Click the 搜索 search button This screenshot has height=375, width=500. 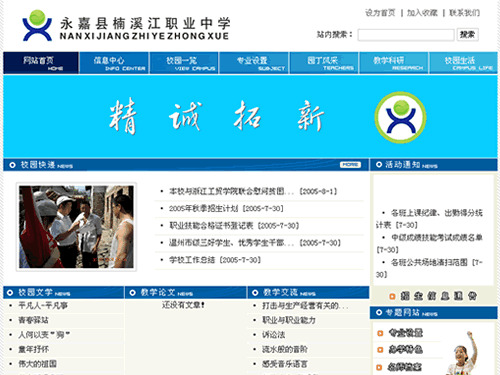pos(468,35)
